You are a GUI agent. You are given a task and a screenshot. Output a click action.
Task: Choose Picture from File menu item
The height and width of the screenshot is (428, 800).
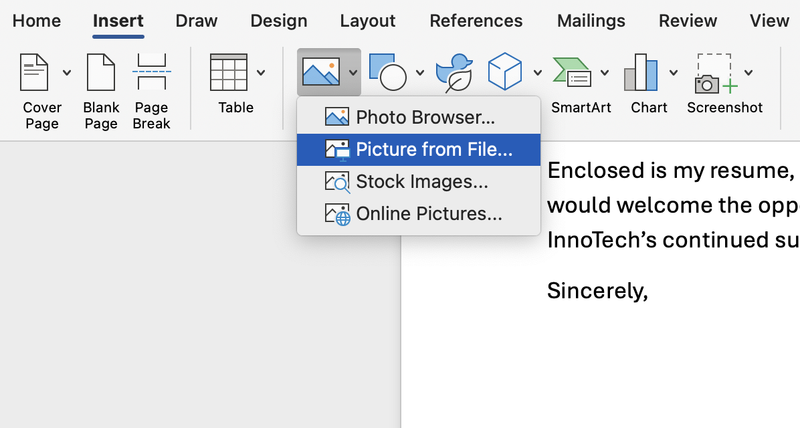[x=433, y=150]
